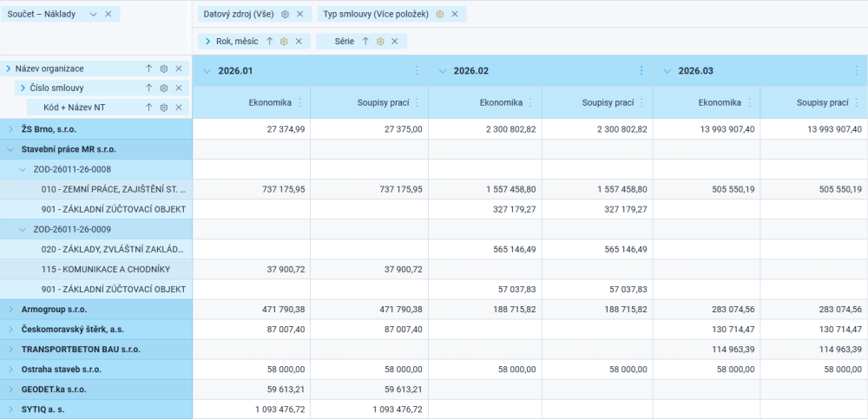Remove the Typ smlouvy filter chip
868x419 pixels.
click(x=455, y=15)
